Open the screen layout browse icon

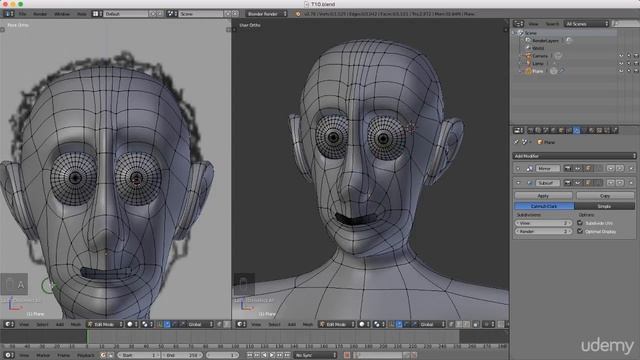(96, 13)
